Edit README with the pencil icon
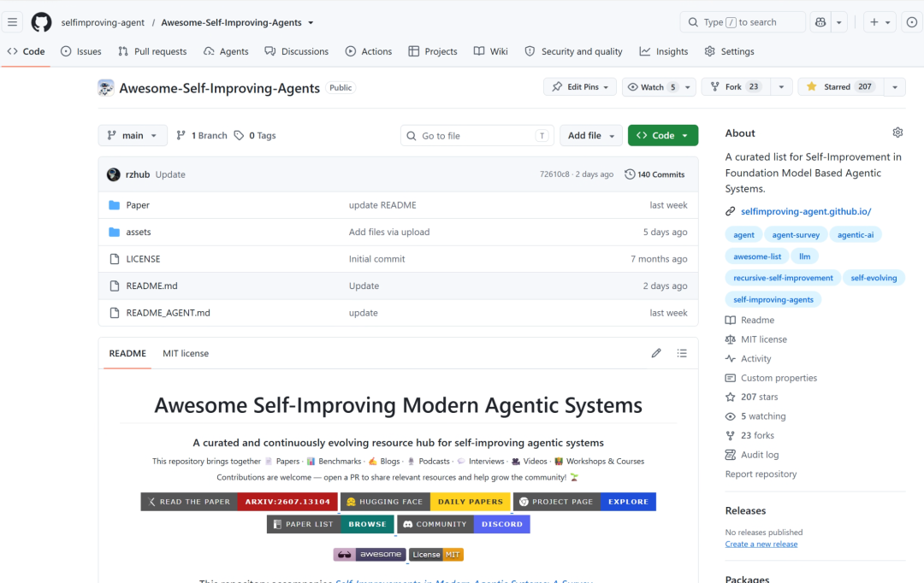This screenshot has width=924, height=583. click(656, 353)
